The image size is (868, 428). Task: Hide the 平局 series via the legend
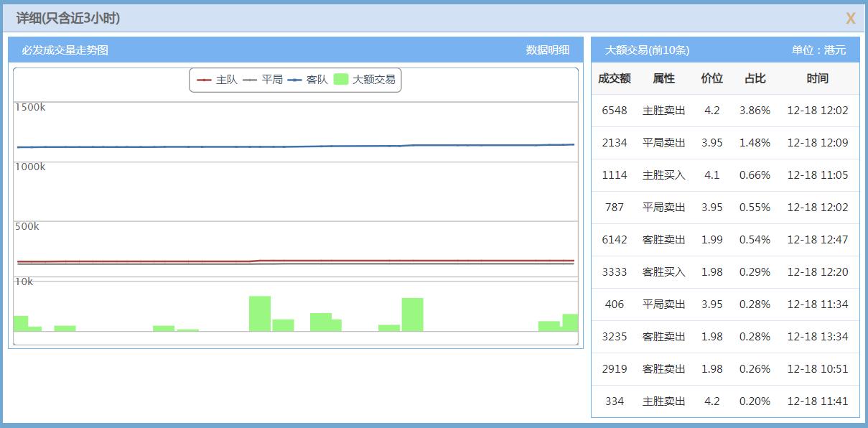pos(263,80)
